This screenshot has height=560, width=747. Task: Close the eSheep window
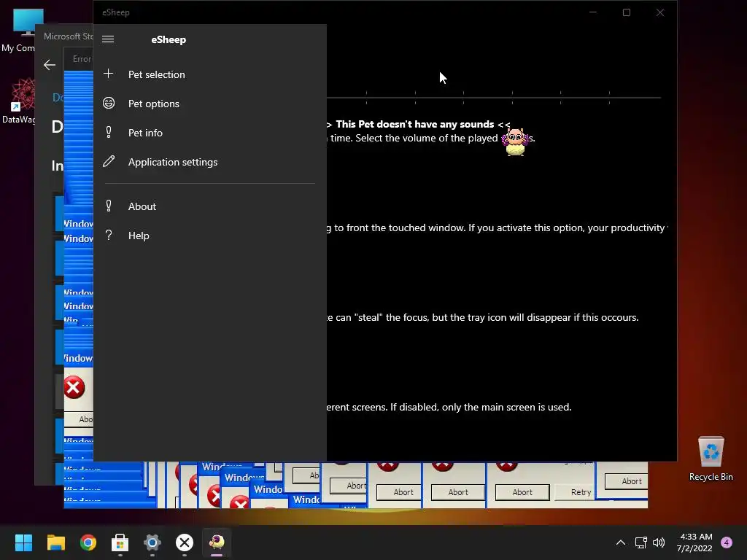pos(659,12)
